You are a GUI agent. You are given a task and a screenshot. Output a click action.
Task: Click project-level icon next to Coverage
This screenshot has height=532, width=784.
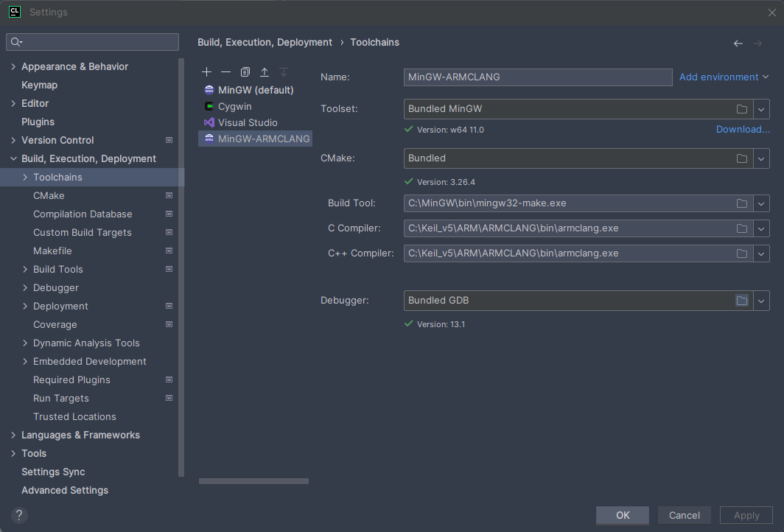(169, 324)
